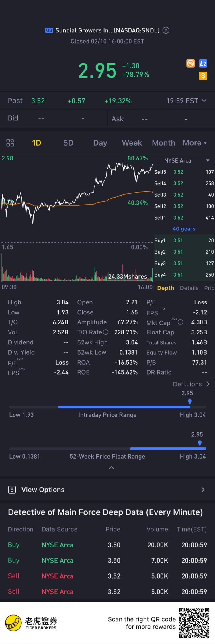Tap the blue L2 level-two quotes badge
This screenshot has height=644, width=215.
pyautogui.click(x=203, y=64)
